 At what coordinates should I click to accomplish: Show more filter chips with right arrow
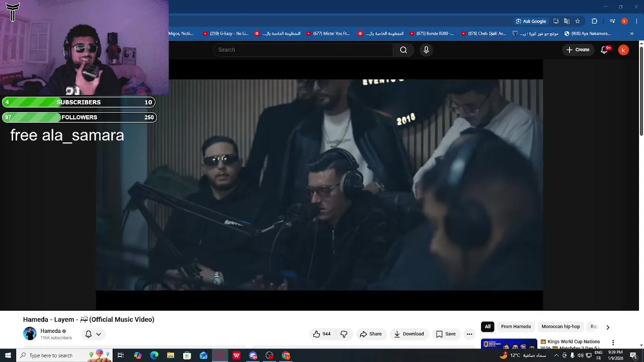pyautogui.click(x=607, y=327)
